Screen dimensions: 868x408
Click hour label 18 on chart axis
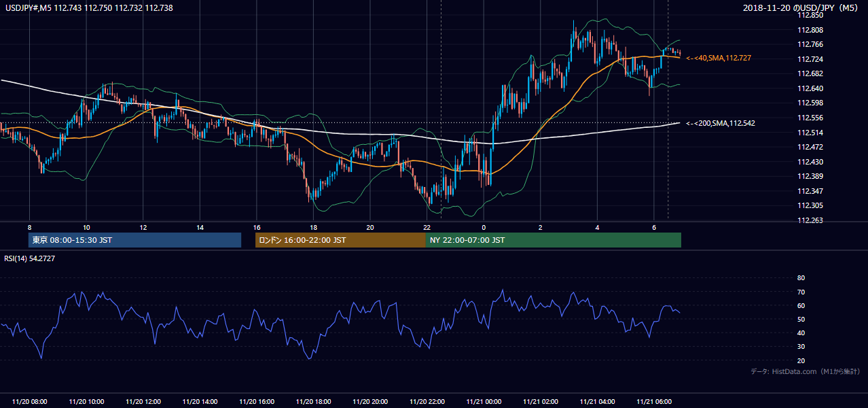pos(313,227)
